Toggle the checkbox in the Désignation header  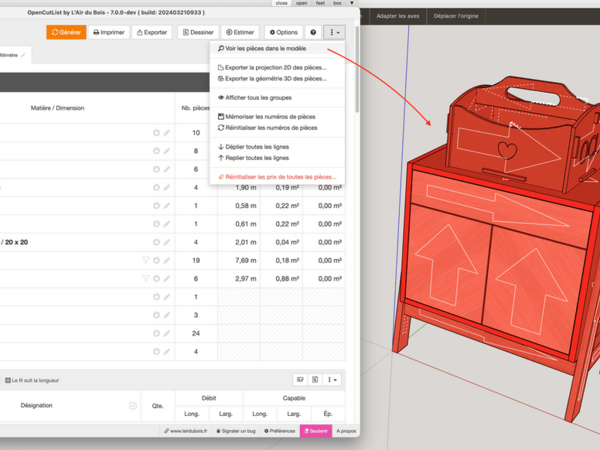pos(133,405)
